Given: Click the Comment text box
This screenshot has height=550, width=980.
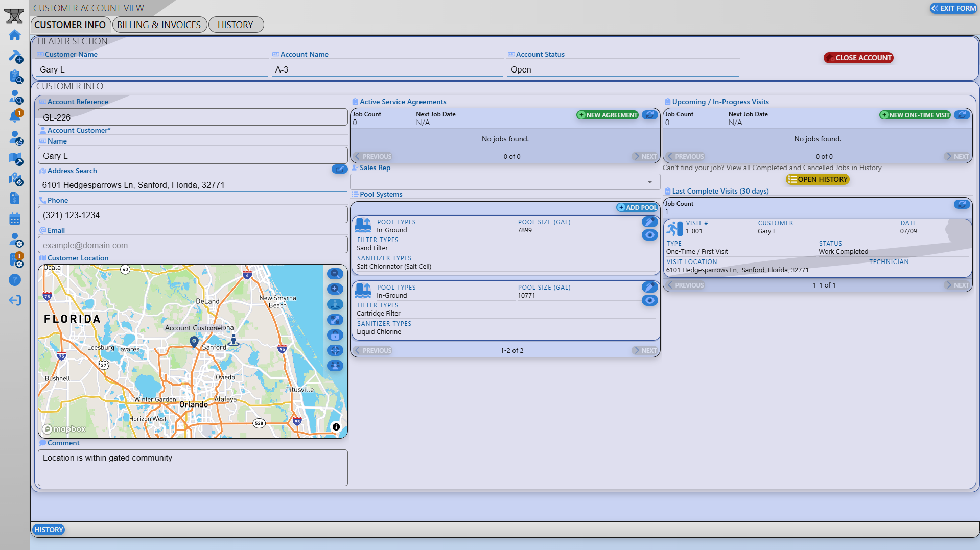Looking at the screenshot, I should 193,467.
